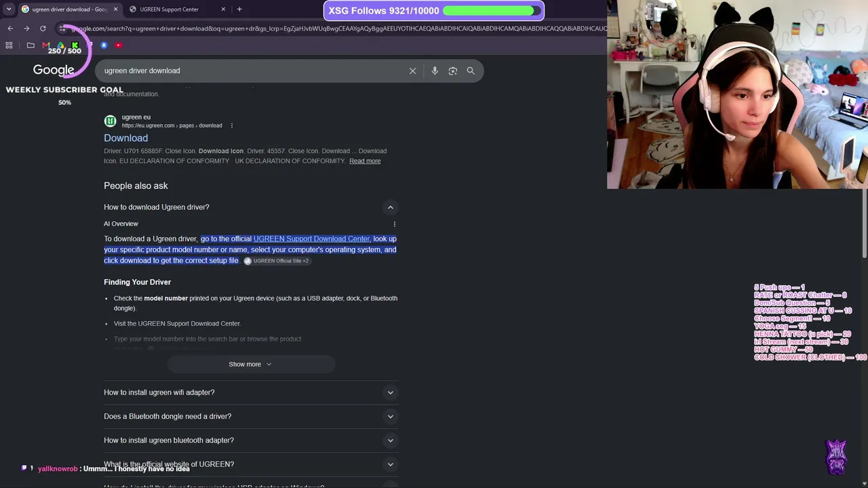The height and width of the screenshot is (488, 868).
Task: Open the Gmail bookmark
Action: 46,45
